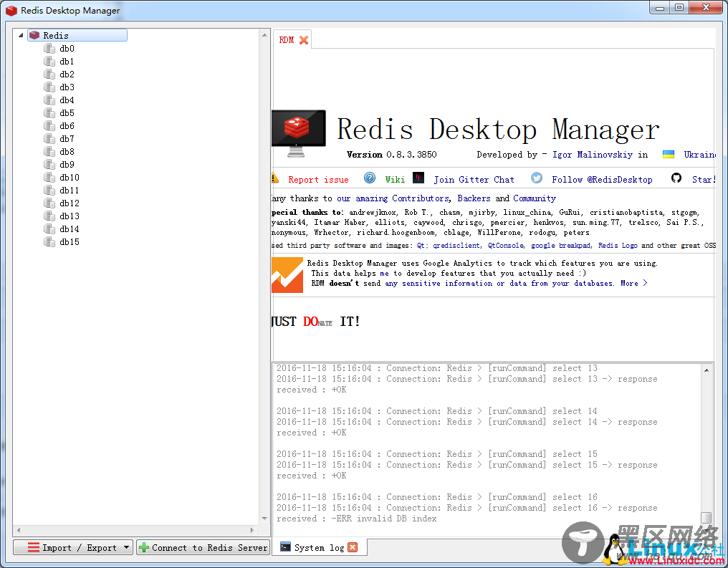Select the db14 label in tree
728x568 pixels.
70,228
